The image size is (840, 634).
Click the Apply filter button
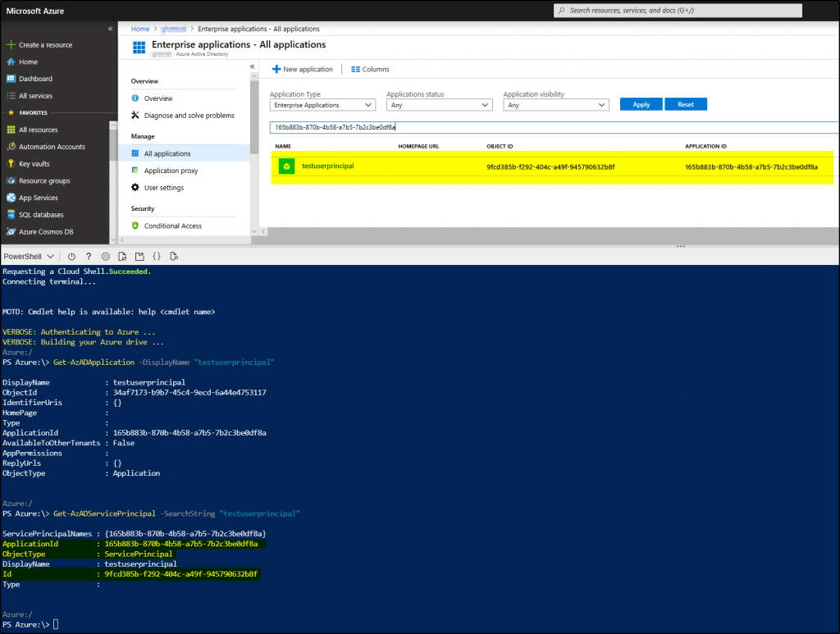(x=641, y=105)
